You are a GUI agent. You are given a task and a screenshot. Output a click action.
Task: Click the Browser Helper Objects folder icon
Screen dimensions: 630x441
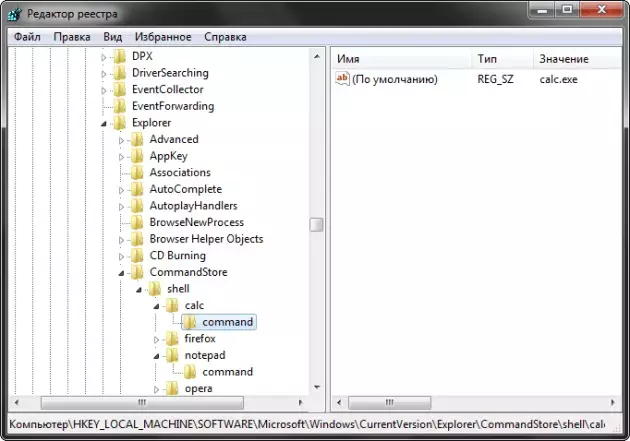(x=137, y=239)
